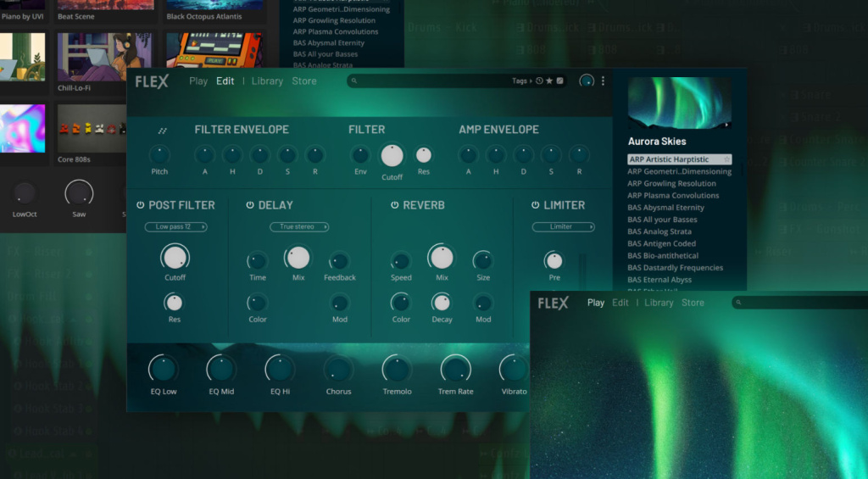Click the search icon in the lower FLEX window

point(738,303)
